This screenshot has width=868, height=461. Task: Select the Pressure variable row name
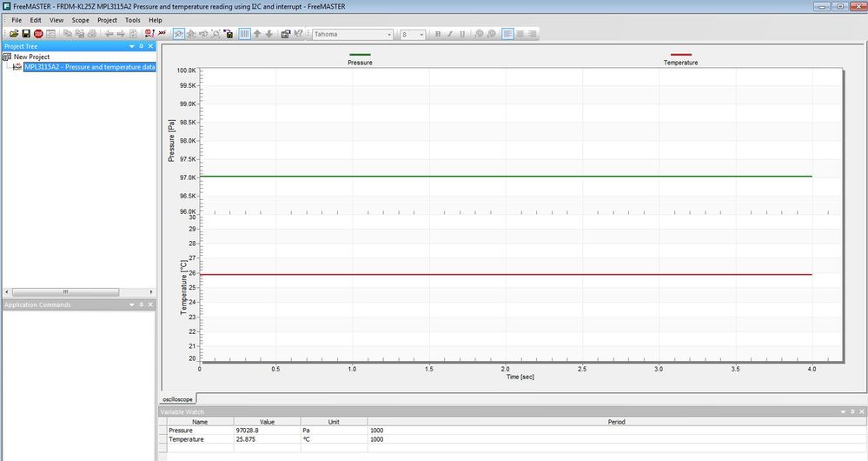pos(181,431)
